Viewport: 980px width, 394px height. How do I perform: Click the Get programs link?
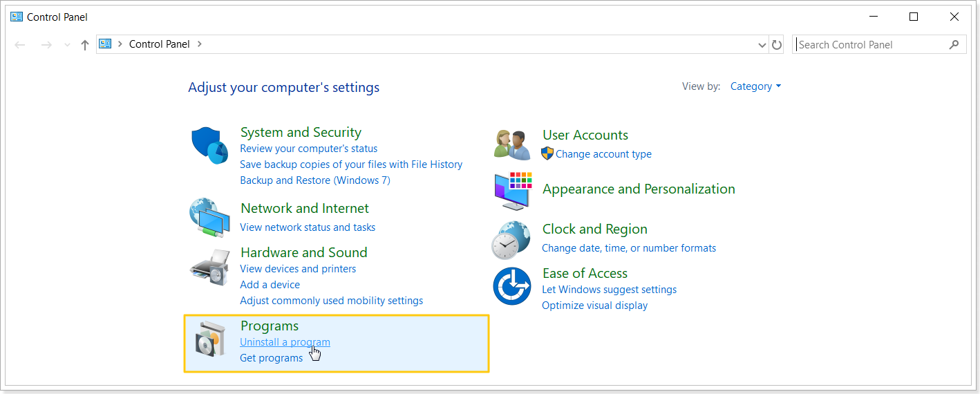click(271, 358)
